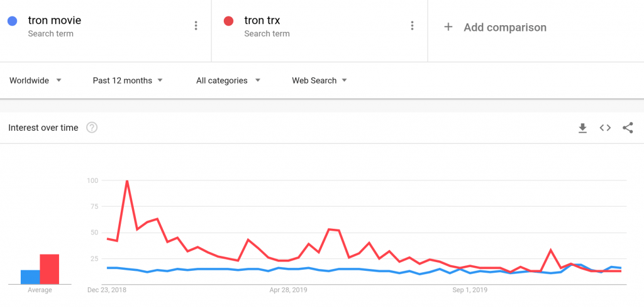The height and width of the screenshot is (308, 644).
Task: Select the red average bar
Action: [x=49, y=269]
